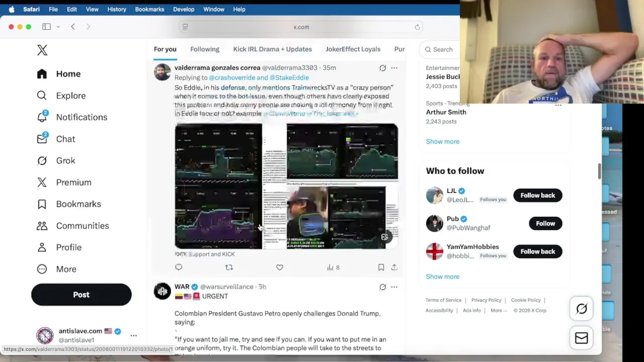Open the Develop menu
The height and width of the screenshot is (362, 644).
pyautogui.click(x=184, y=9)
